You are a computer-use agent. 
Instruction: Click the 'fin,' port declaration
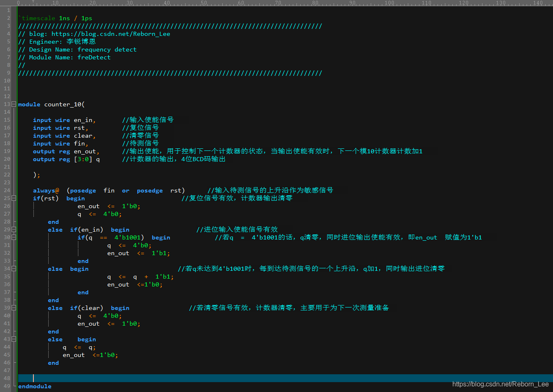pos(81,143)
